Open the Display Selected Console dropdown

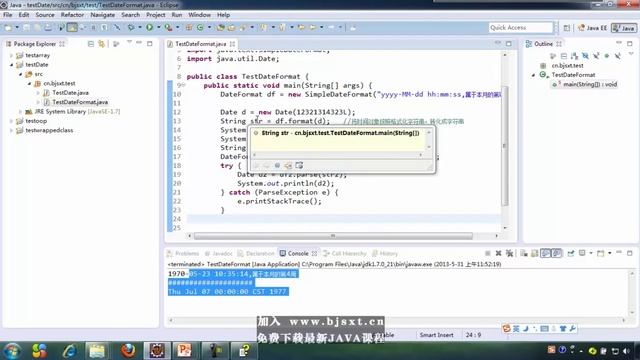point(591,253)
